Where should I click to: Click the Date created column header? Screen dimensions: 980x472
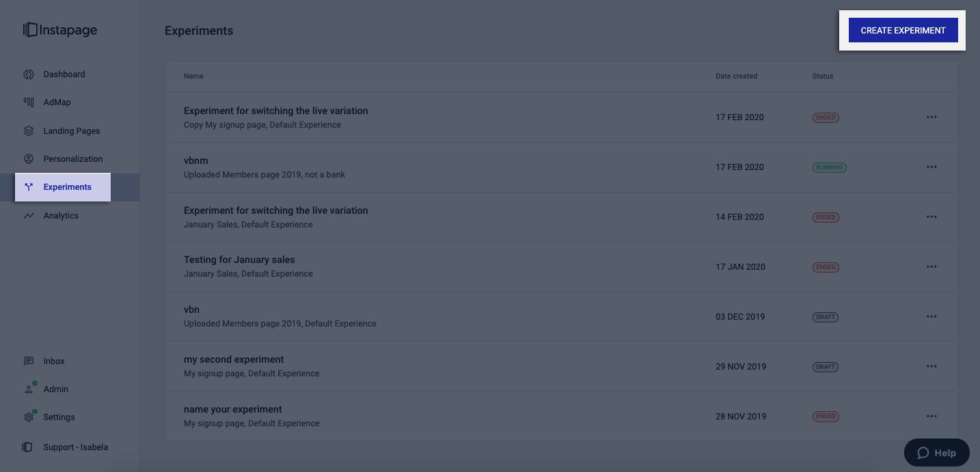coord(736,77)
